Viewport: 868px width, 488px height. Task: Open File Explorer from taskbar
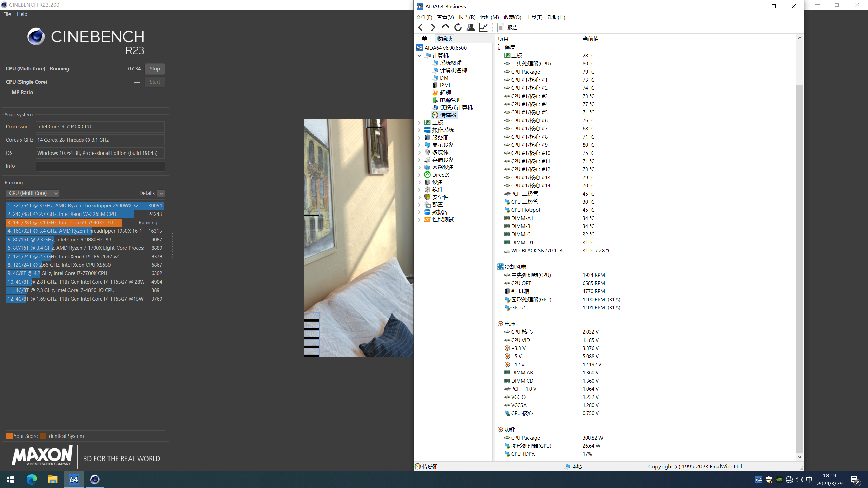tap(53, 480)
